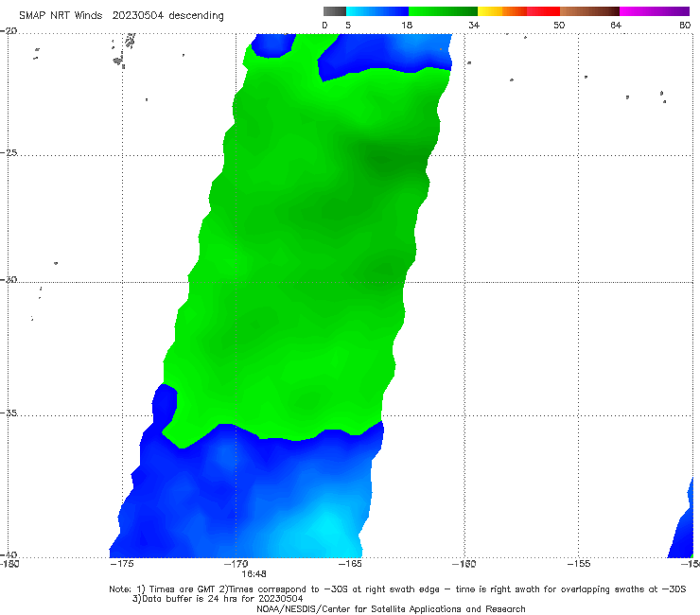The height and width of the screenshot is (615, 700).
Task: Click the swath time label "16:48"
Action: [254, 573]
